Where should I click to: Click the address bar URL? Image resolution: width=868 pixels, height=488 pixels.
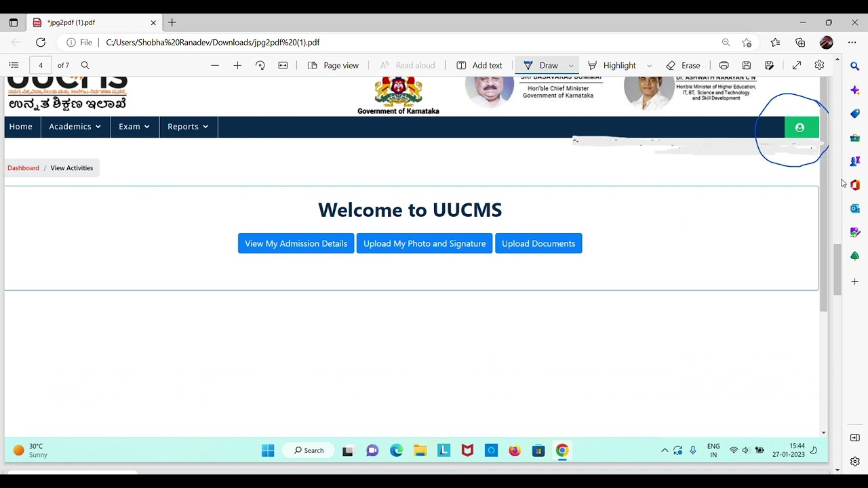coord(213,42)
